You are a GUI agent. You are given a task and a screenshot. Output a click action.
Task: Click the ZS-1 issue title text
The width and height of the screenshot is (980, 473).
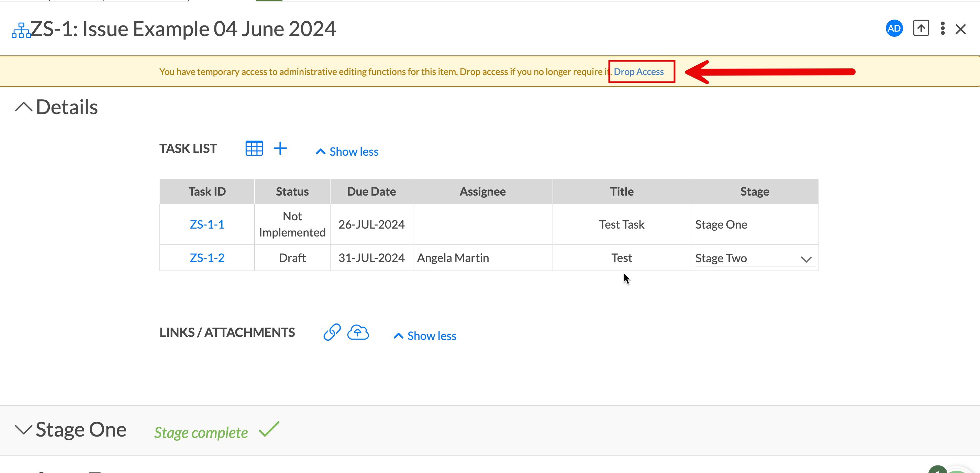(x=183, y=29)
